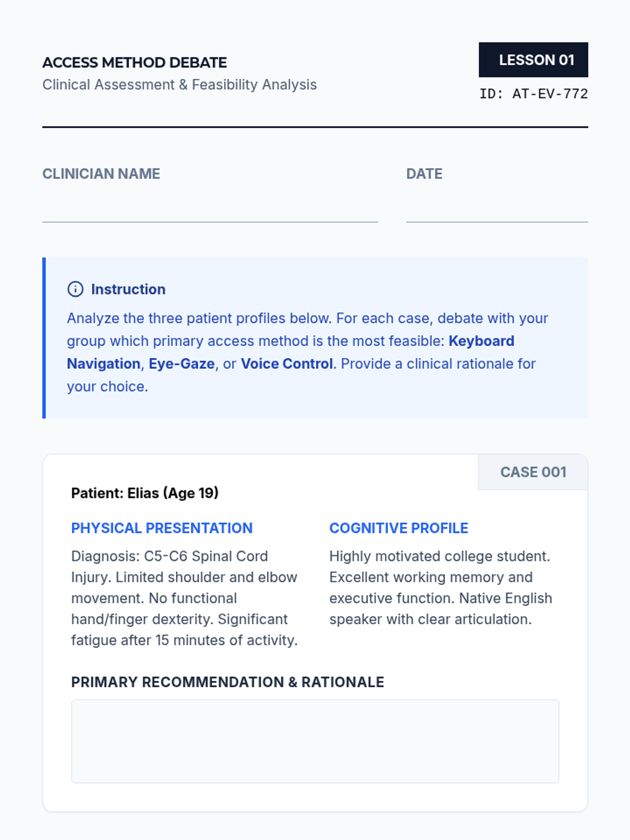Click the Clinician Name field label
This screenshot has height=840, width=630.
coord(101,174)
